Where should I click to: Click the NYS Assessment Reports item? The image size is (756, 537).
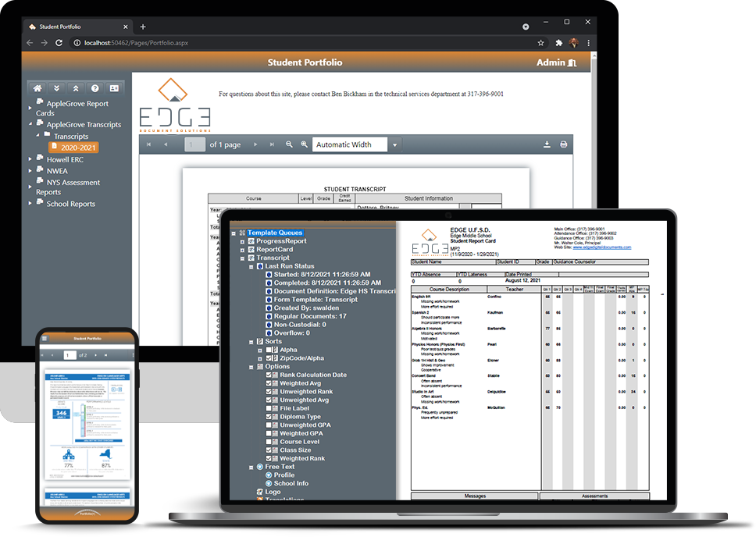68,187
